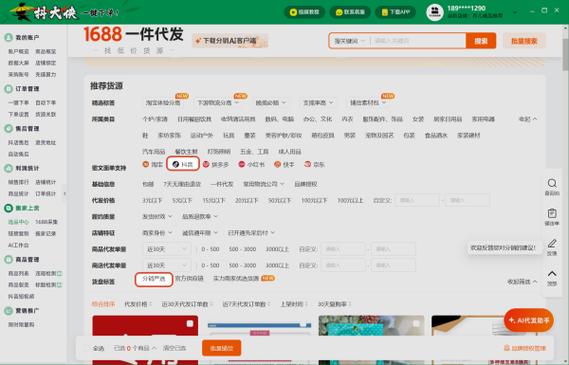
Task: Open the clipboard icon in right floating bar
Action: coord(552,213)
